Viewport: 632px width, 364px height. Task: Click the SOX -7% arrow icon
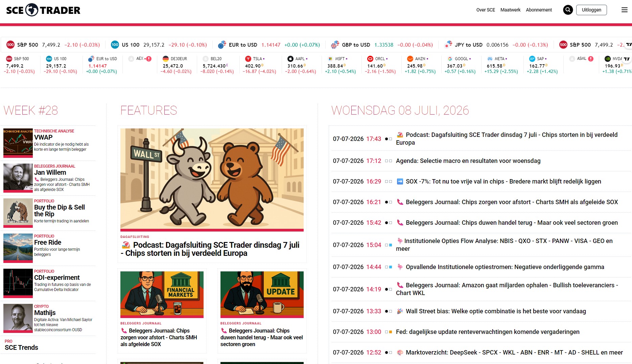click(x=400, y=181)
